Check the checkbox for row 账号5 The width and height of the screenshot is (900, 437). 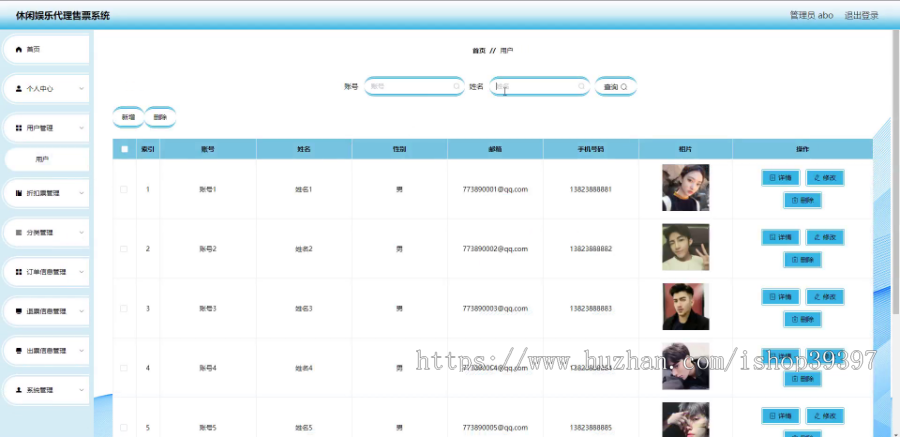click(124, 428)
